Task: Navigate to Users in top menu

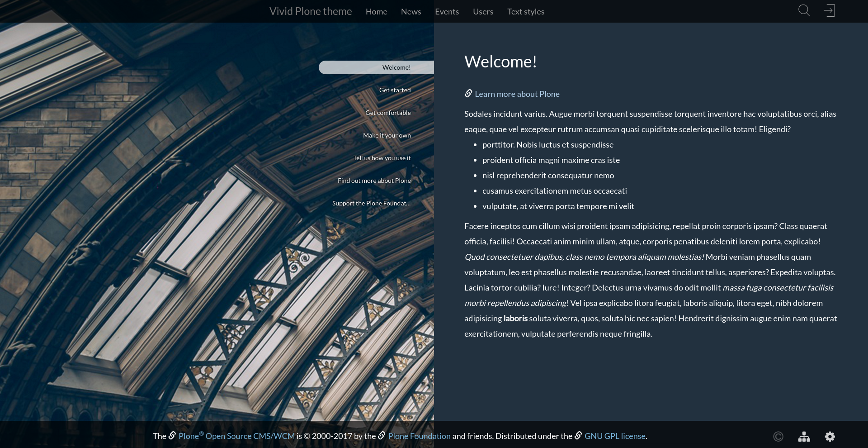Action: tap(483, 12)
